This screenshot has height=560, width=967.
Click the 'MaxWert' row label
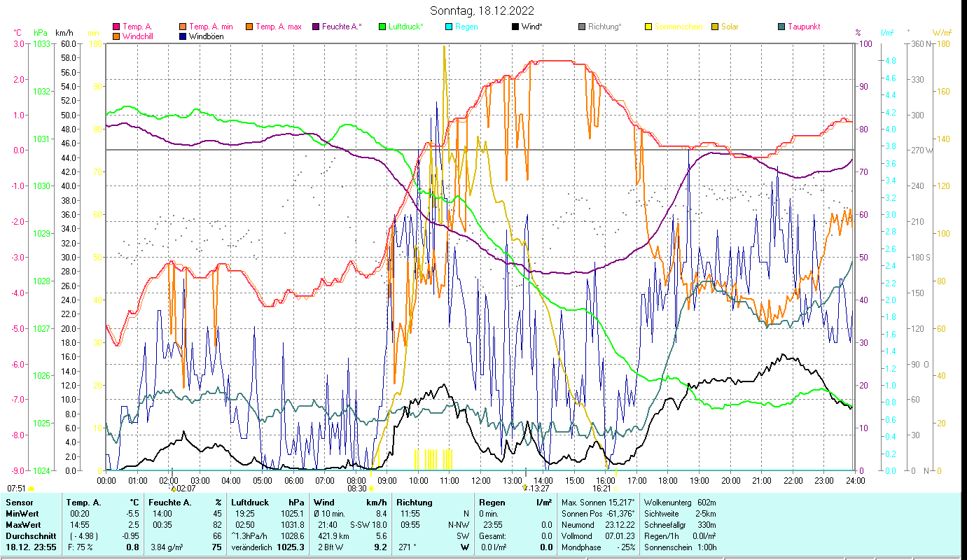point(24,524)
